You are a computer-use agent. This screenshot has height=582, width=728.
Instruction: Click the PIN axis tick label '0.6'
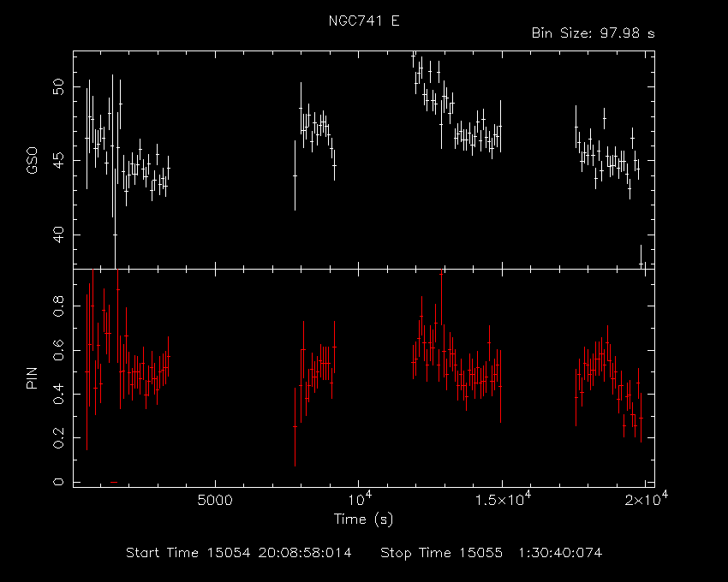[x=58, y=350]
